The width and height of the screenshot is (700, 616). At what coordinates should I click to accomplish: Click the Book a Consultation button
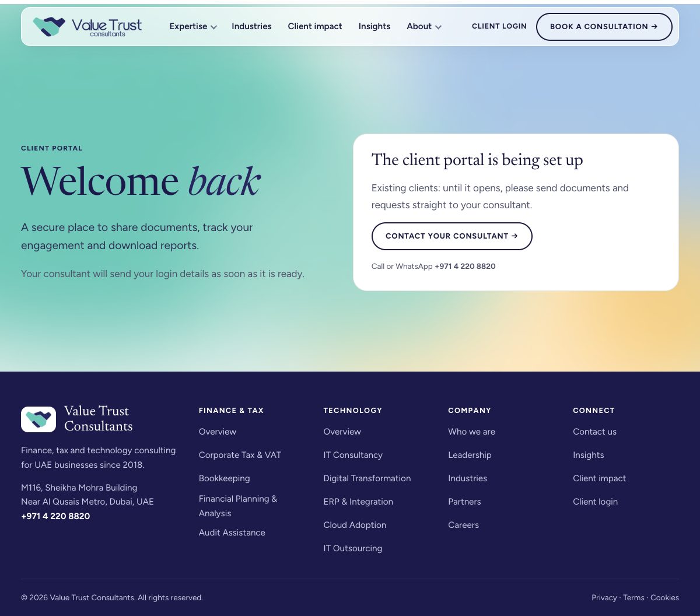604,27
